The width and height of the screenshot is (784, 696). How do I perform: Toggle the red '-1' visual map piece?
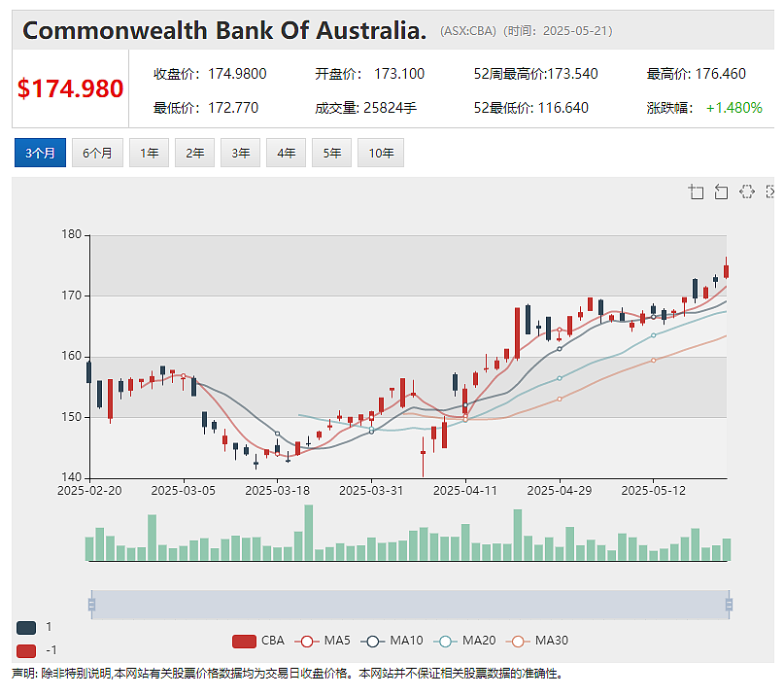pyautogui.click(x=26, y=651)
